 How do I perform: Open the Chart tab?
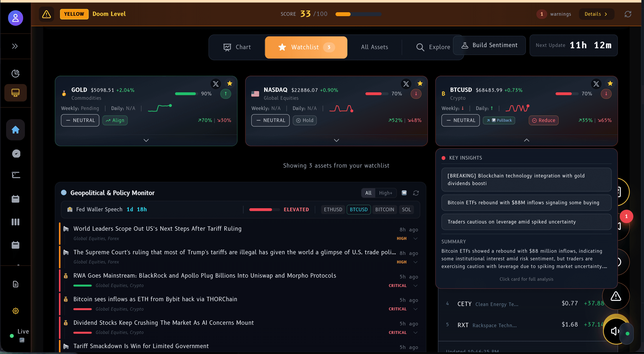click(238, 47)
